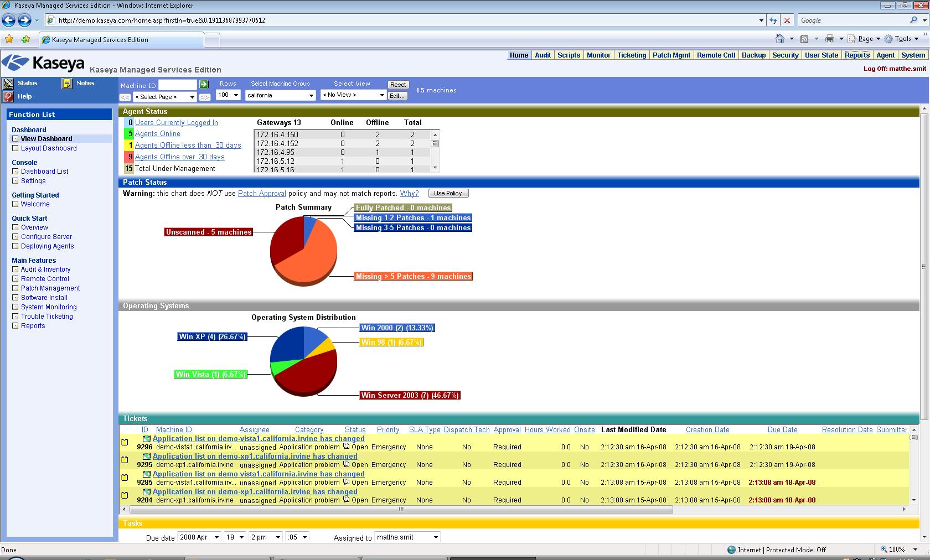Open Agents Offline over 30 days link

[180, 157]
